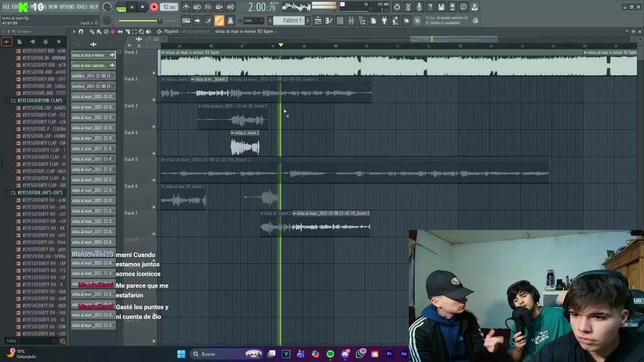Open the TOOLS menu
Image resolution: width=644 pixels, height=362 pixels.
tap(82, 7)
